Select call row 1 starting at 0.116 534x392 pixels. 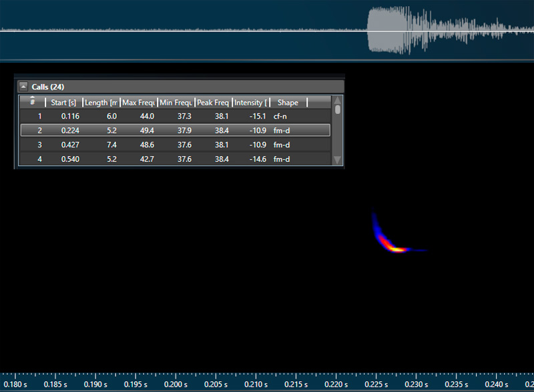pyautogui.click(x=176, y=117)
